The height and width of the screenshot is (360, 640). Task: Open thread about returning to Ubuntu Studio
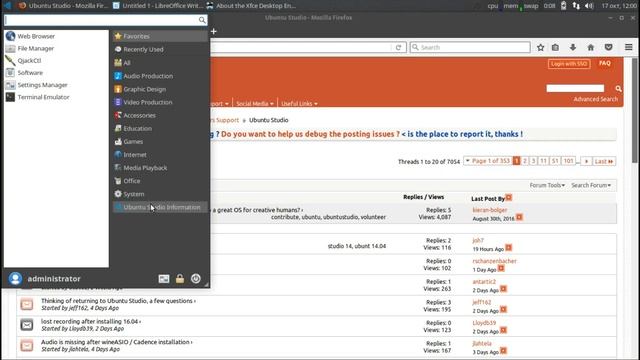point(117,301)
